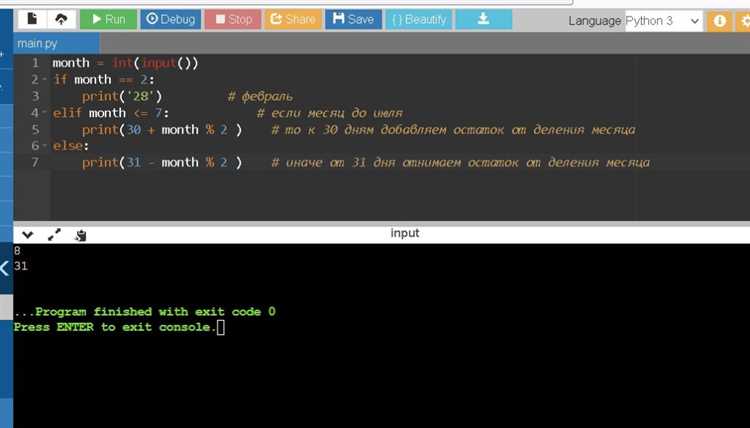This screenshot has height=428, width=750.
Task: Stop the running program
Action: click(x=233, y=19)
